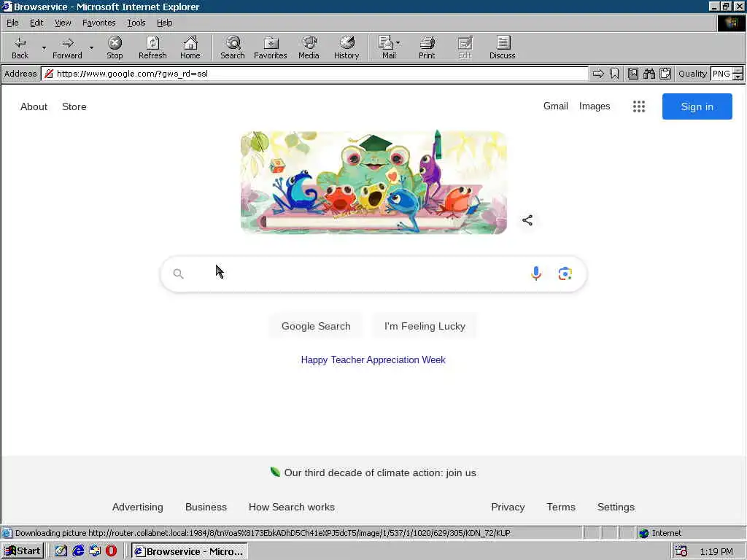Image resolution: width=747 pixels, height=560 pixels.
Task: Open the Images link
Action: point(594,106)
